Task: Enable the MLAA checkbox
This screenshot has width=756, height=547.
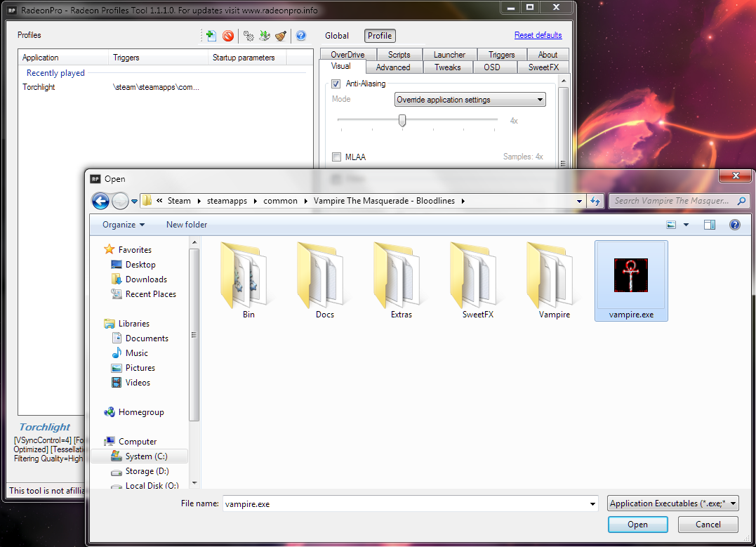Action: (336, 157)
